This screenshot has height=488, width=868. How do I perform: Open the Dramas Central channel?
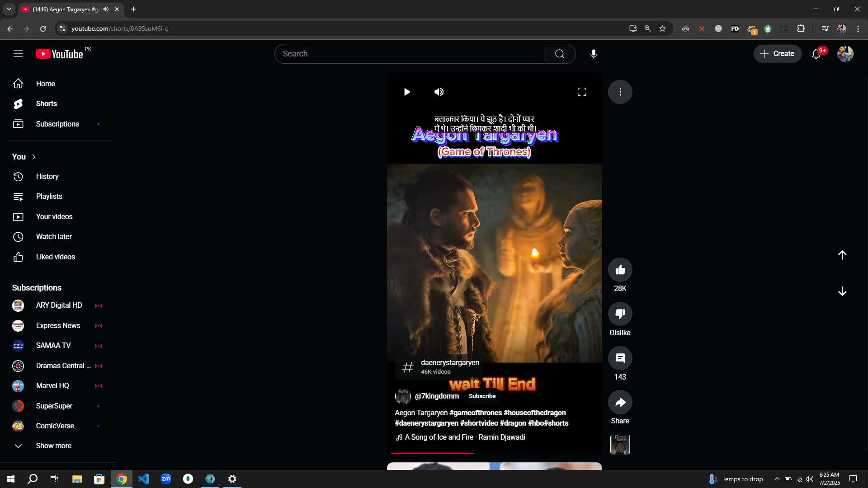pyautogui.click(x=58, y=366)
